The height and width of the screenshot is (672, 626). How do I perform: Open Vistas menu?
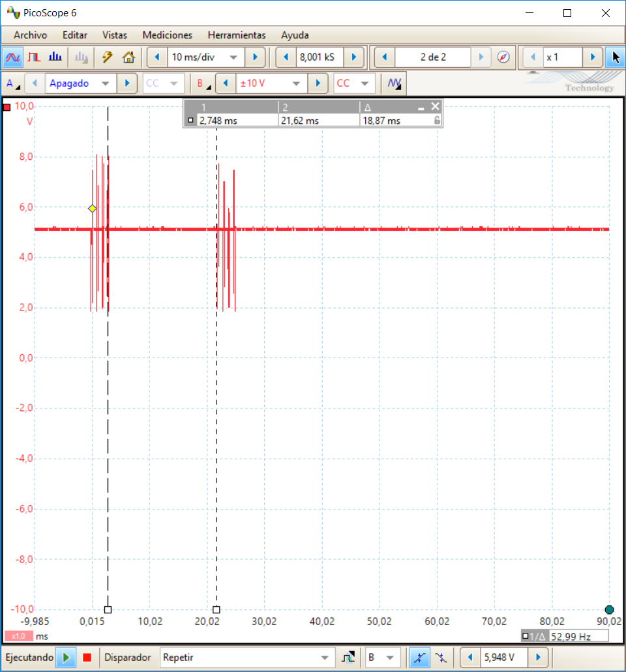pyautogui.click(x=114, y=35)
